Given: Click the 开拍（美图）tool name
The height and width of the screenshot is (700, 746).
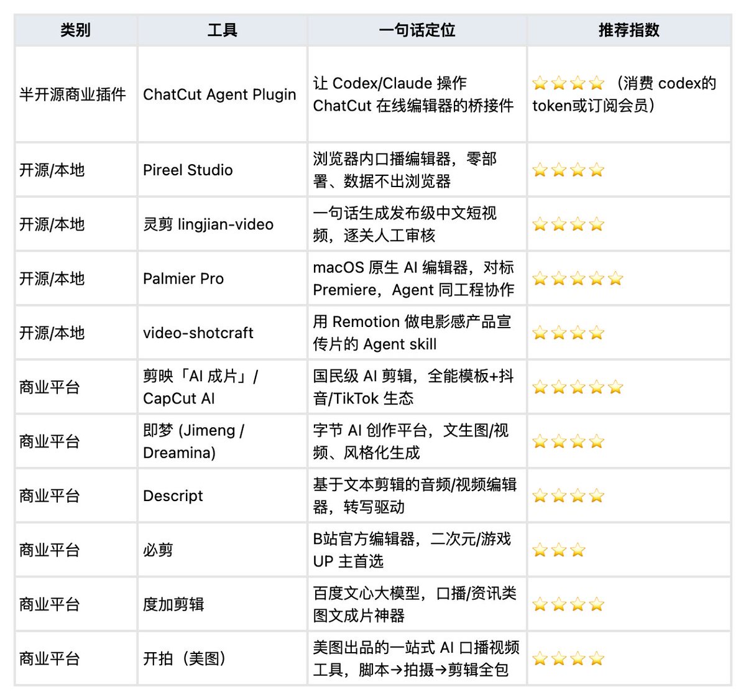Looking at the screenshot, I should click(x=185, y=658).
